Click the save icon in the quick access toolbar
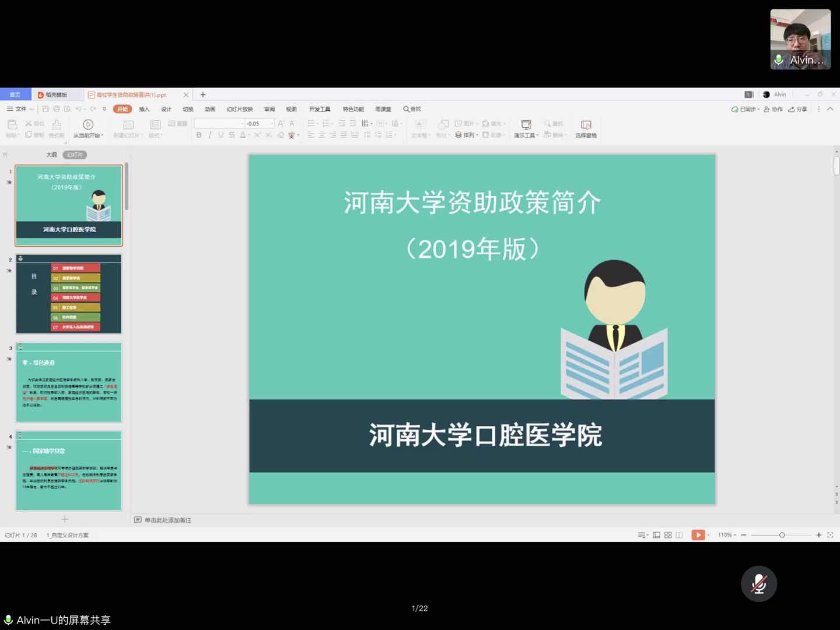 (45, 109)
